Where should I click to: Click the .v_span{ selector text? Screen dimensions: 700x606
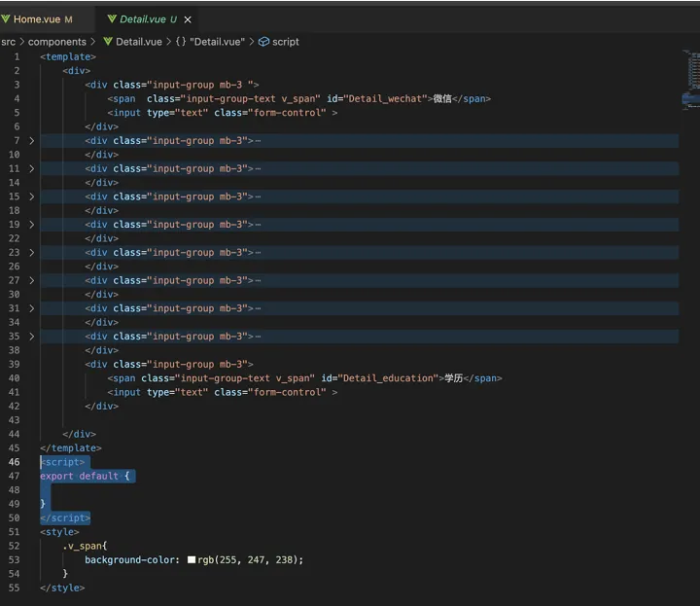point(85,546)
